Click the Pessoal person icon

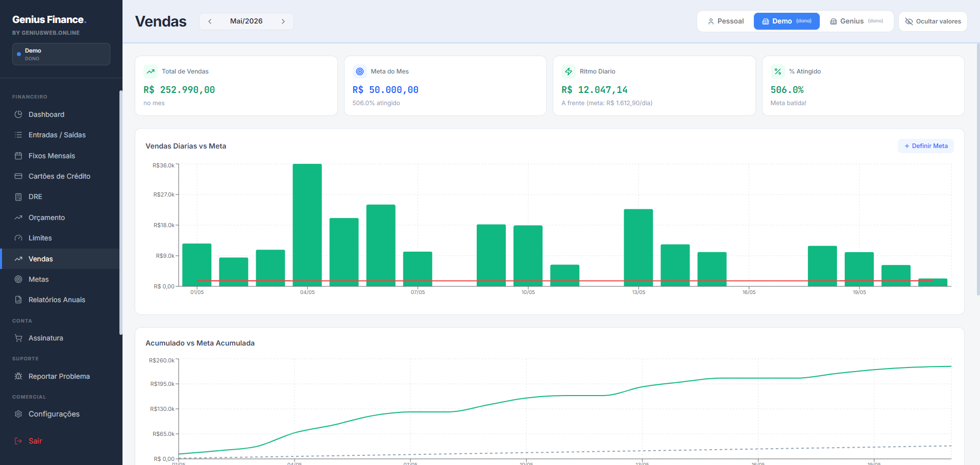[711, 21]
